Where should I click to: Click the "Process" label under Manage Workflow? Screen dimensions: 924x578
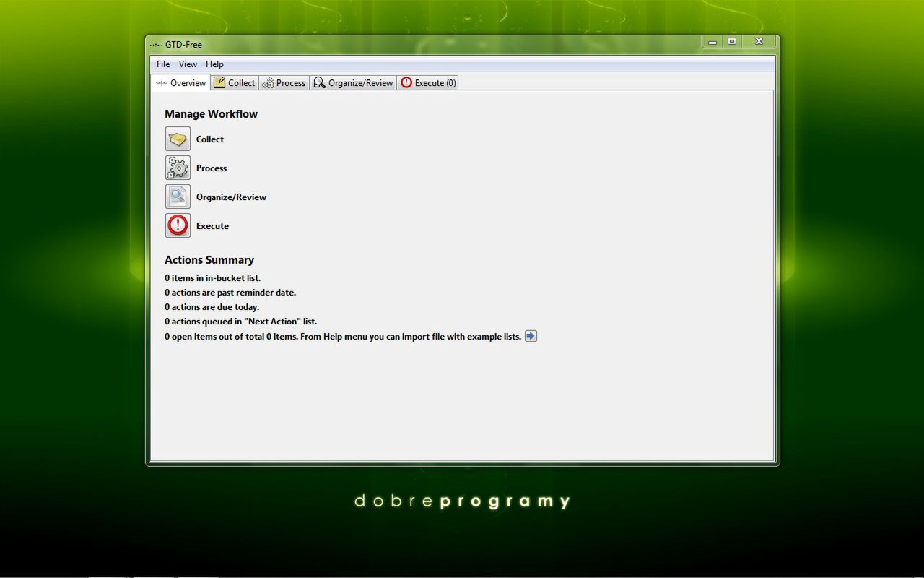click(x=212, y=168)
